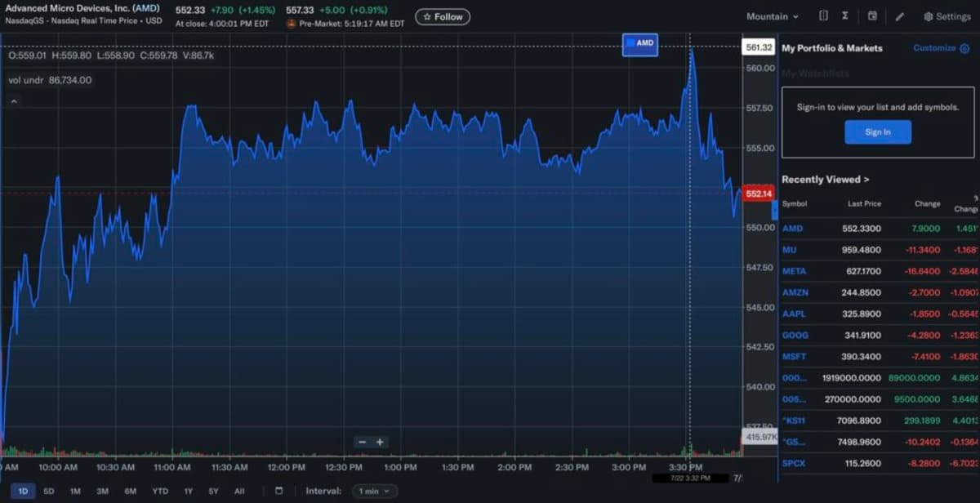Screen dimensions: 980x503
Task: Click the 7/22 3:32 PM crosshair time label
Action: tap(689, 478)
